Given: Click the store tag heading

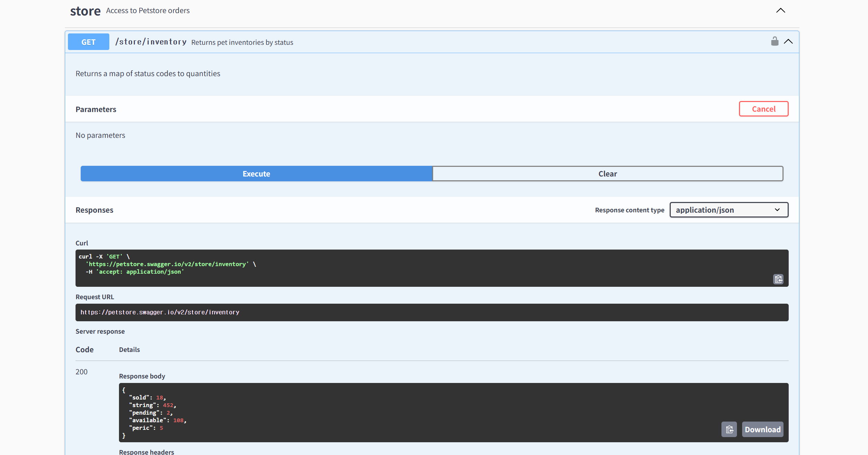Looking at the screenshot, I should [85, 11].
